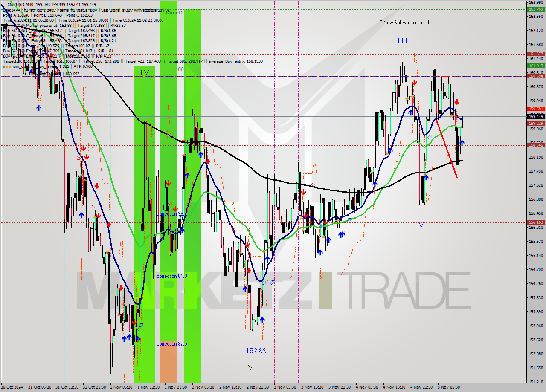Click the '30 Oct 2024' date label

click(12, 387)
